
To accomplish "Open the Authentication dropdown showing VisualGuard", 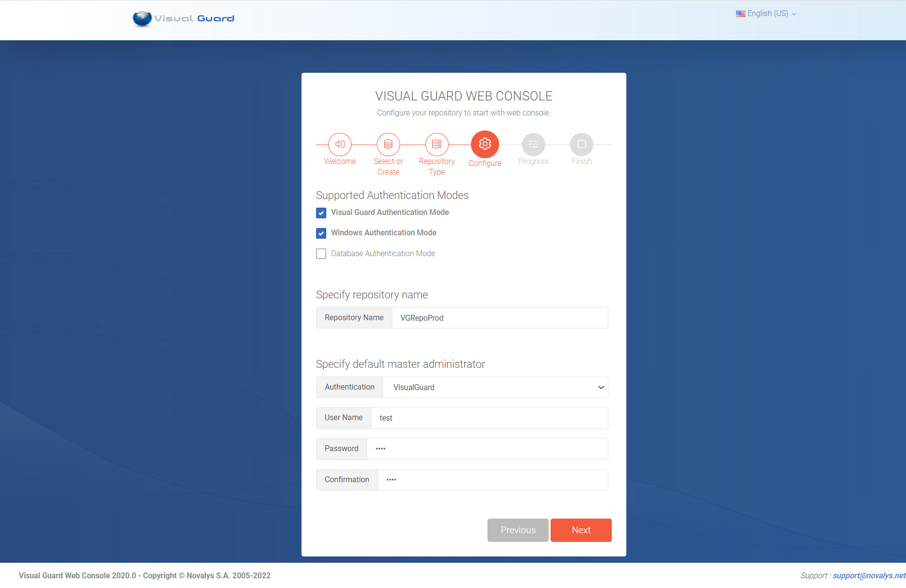I will click(x=495, y=387).
